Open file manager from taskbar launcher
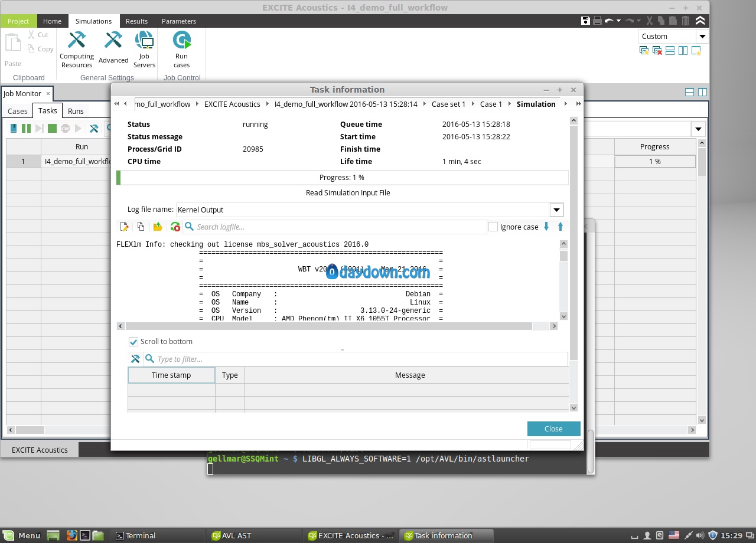The width and height of the screenshot is (756, 543). (98, 535)
